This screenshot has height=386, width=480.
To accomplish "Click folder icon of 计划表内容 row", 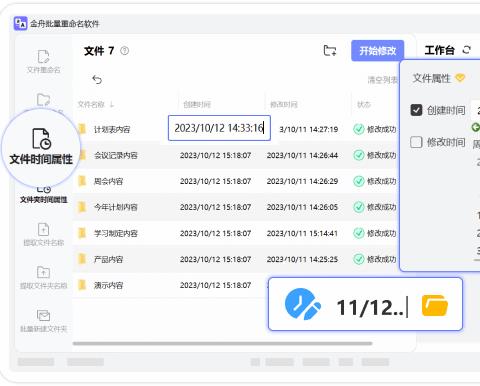I will 82,129.
